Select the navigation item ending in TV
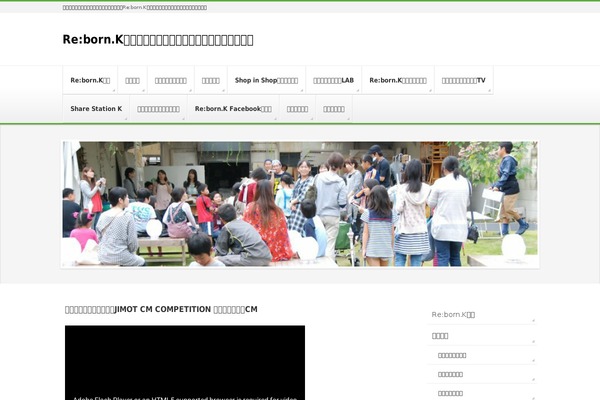The image size is (600, 400). pos(463,80)
